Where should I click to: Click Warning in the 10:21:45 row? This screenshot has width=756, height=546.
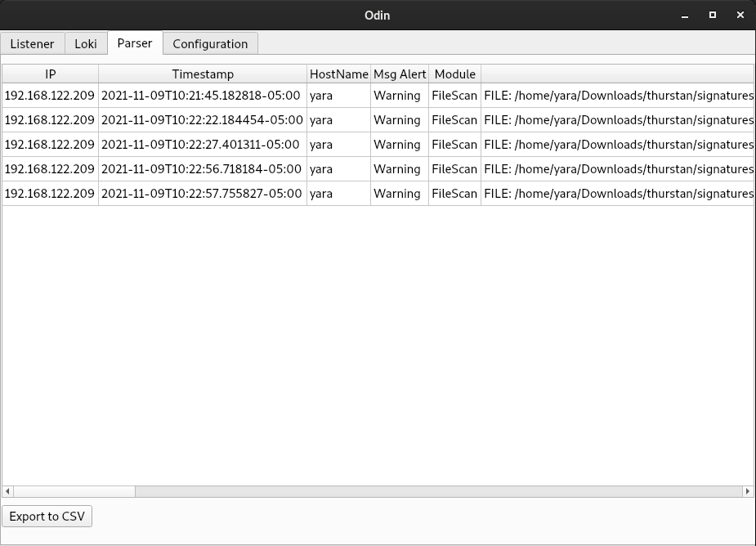coord(400,96)
